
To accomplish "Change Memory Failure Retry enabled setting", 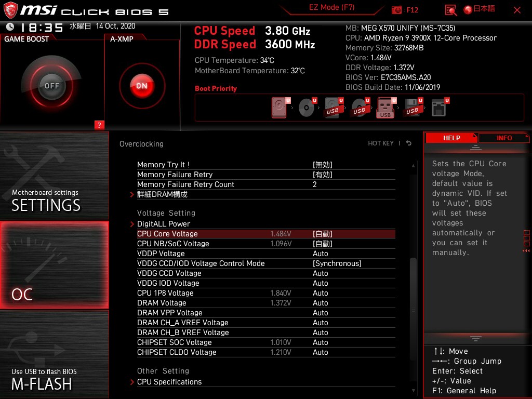I will [x=322, y=175].
